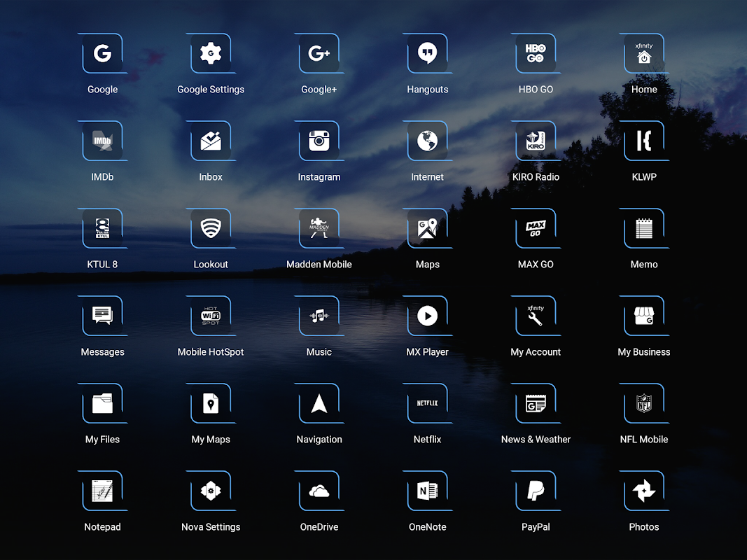747x560 pixels.
Task: Open the Memo notepad icon
Action: (644, 228)
